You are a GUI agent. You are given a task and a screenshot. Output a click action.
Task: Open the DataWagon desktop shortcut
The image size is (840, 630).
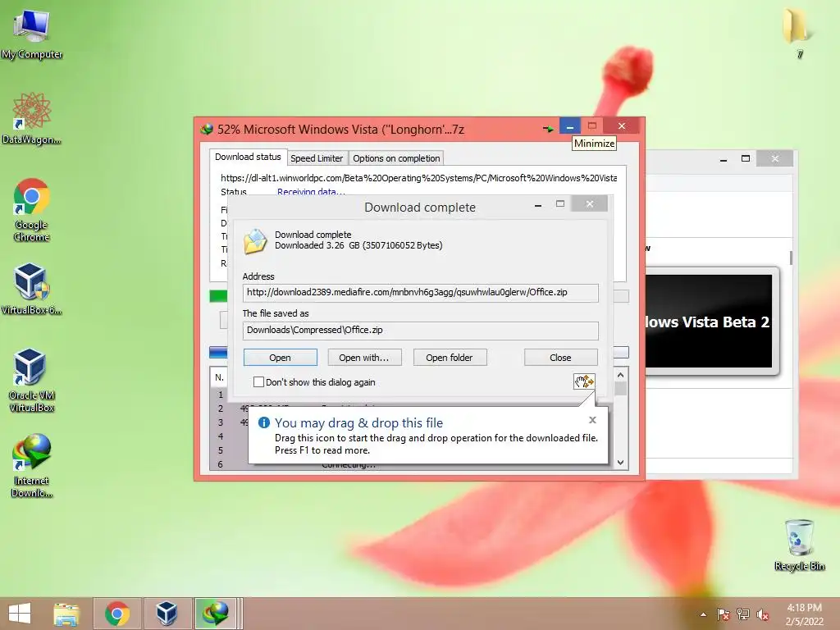point(32,118)
